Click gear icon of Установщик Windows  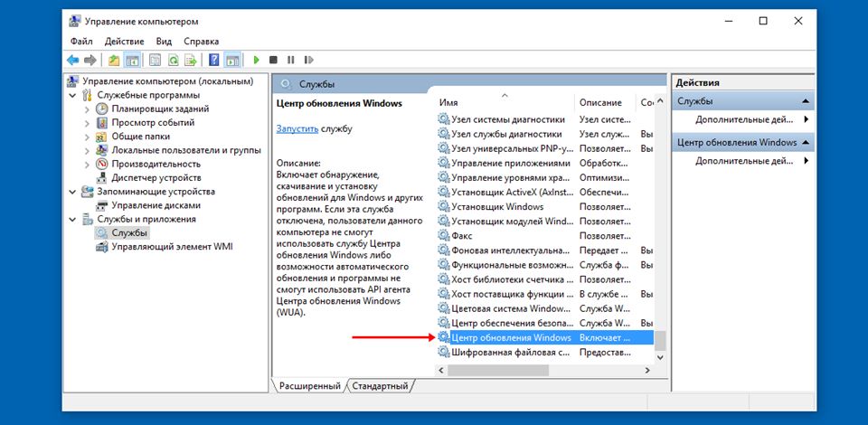click(x=443, y=206)
